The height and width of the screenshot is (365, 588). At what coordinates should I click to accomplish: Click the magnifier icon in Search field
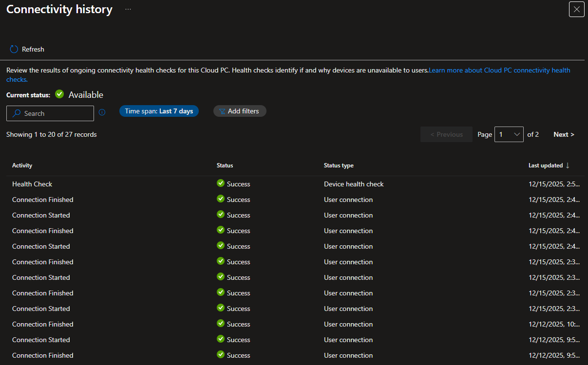click(x=17, y=113)
